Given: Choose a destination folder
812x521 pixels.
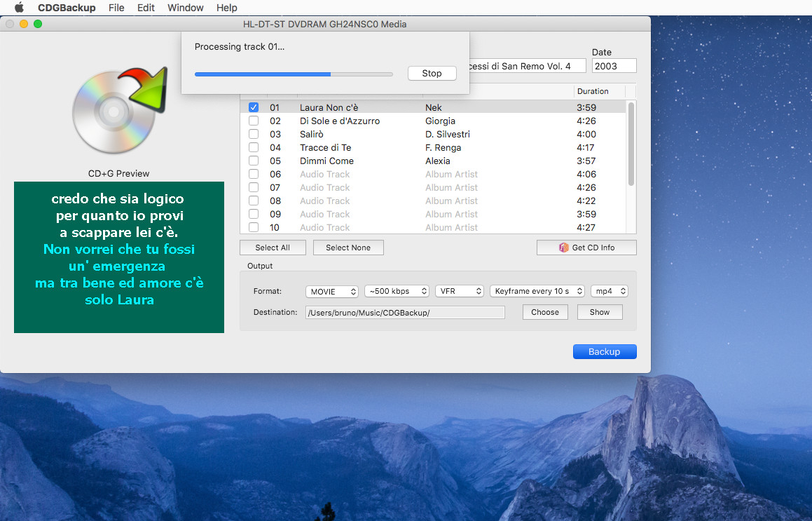Looking at the screenshot, I should tap(545, 312).
